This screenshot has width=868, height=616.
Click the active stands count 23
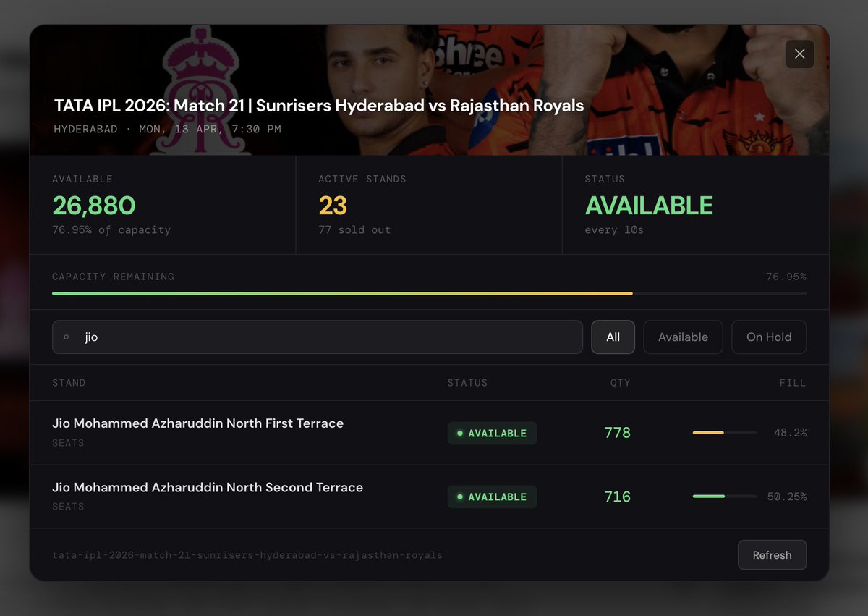tap(333, 206)
